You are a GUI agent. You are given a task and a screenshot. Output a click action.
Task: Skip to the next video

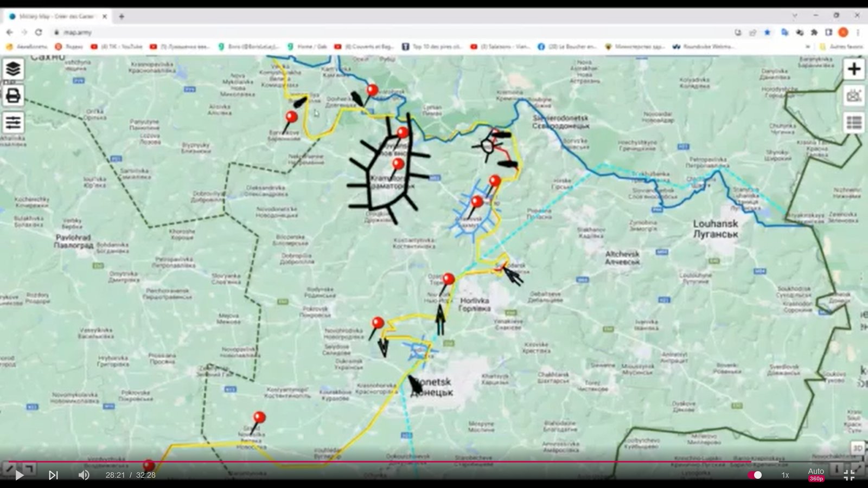pos(53,475)
